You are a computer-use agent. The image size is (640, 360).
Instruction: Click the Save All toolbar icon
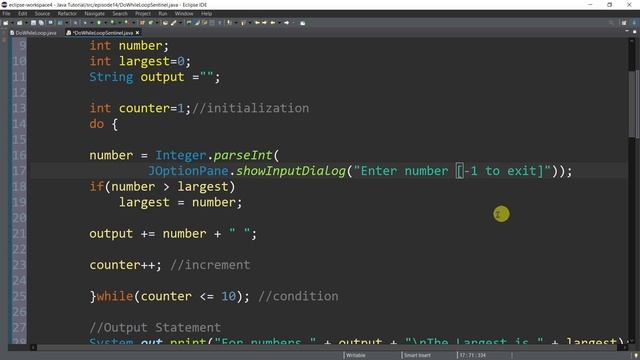click(41, 23)
